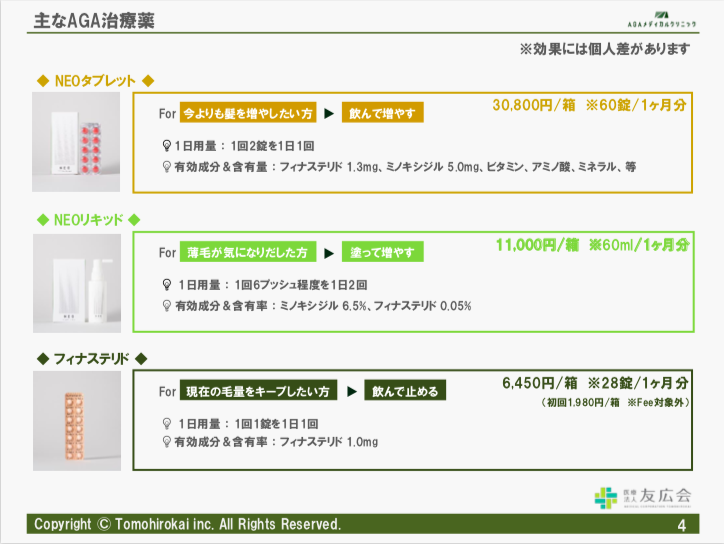Click the diamond left of NEOリキッド heading
Viewport: 724px width, 544px height.
(43, 220)
